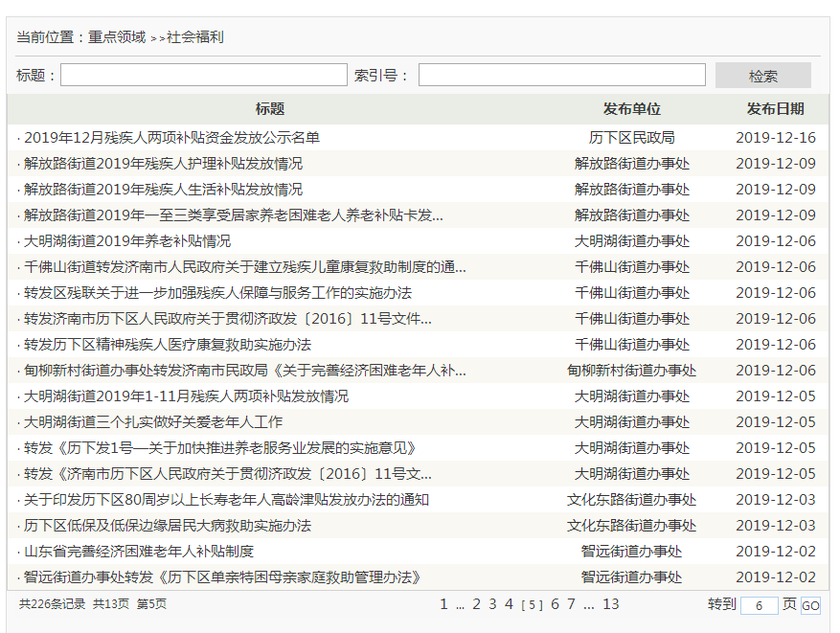Image resolution: width=840 pixels, height=633 pixels.
Task: Click 第5页 current page text
Action: tap(151, 604)
